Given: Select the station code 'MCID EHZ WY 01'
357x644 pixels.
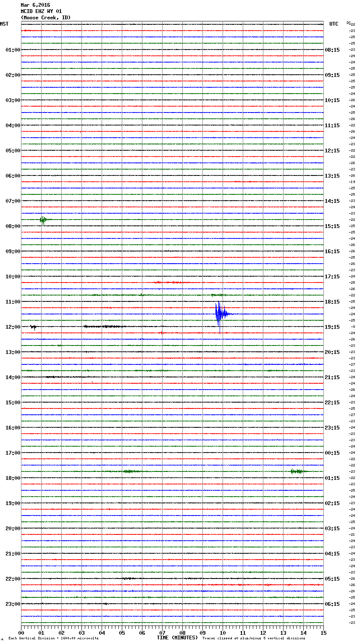Looking at the screenshot, I should click(41, 11).
